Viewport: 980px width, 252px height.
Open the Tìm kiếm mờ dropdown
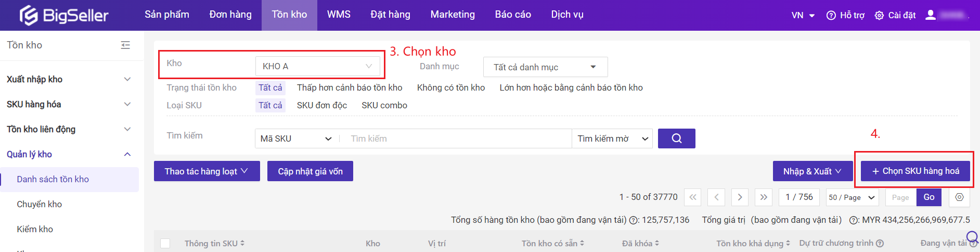(x=612, y=138)
